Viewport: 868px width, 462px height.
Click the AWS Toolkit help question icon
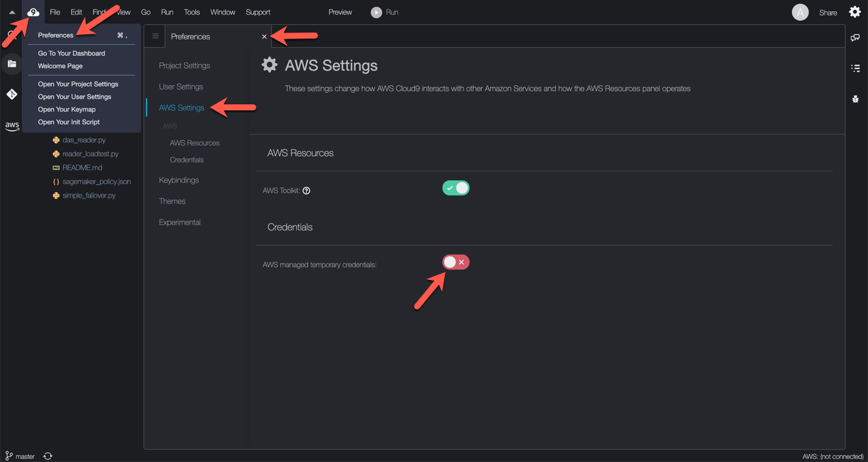pyautogui.click(x=306, y=191)
